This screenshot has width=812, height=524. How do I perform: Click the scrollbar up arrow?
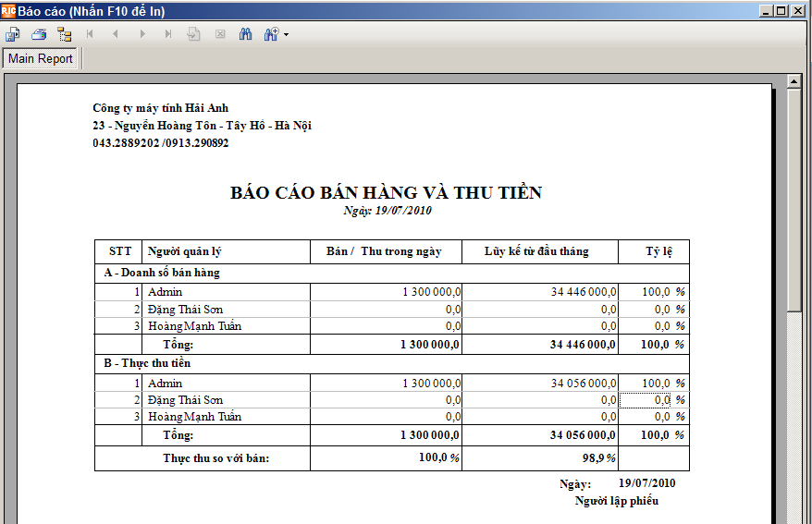(794, 81)
